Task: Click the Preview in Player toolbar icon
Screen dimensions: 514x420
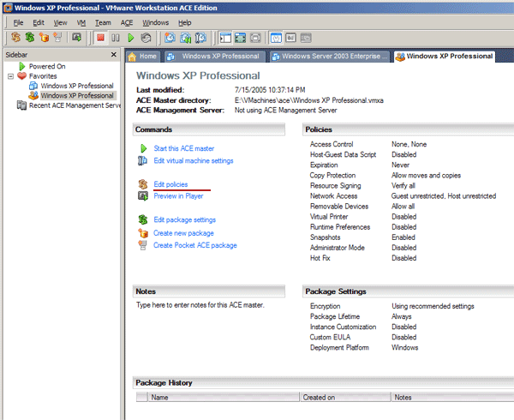Action: (x=77, y=38)
